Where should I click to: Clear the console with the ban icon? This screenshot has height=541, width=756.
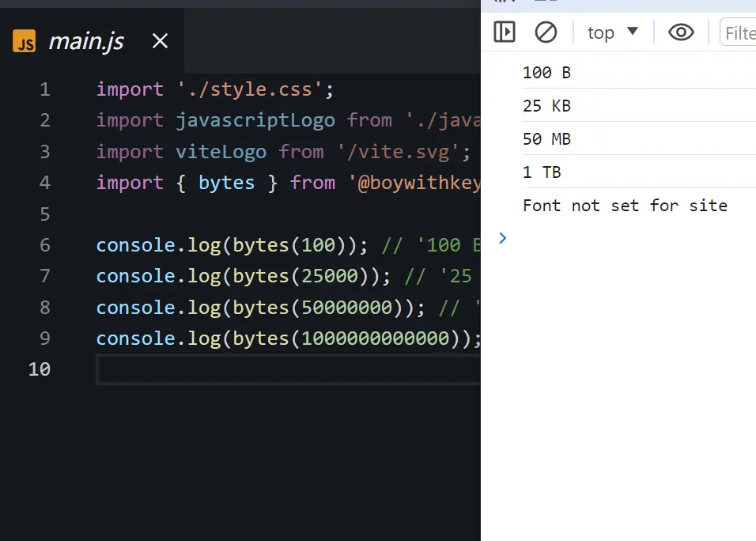[546, 32]
